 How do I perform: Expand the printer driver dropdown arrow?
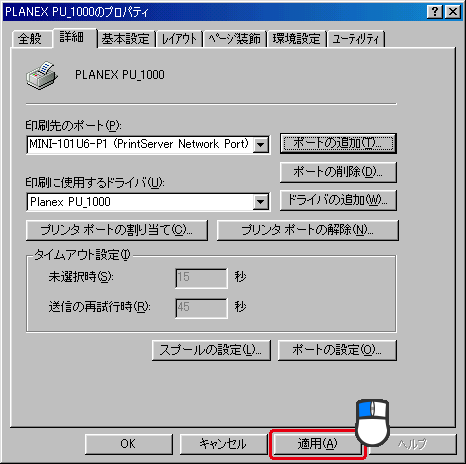point(261,202)
